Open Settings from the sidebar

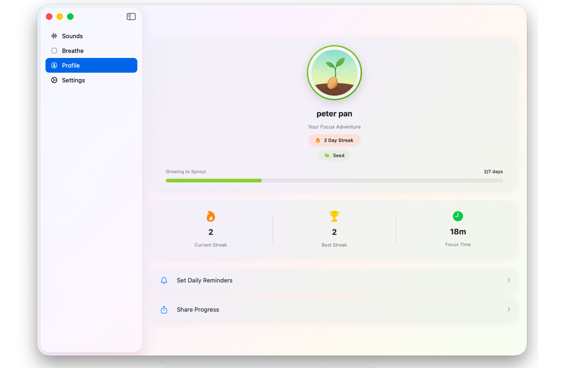(x=91, y=80)
